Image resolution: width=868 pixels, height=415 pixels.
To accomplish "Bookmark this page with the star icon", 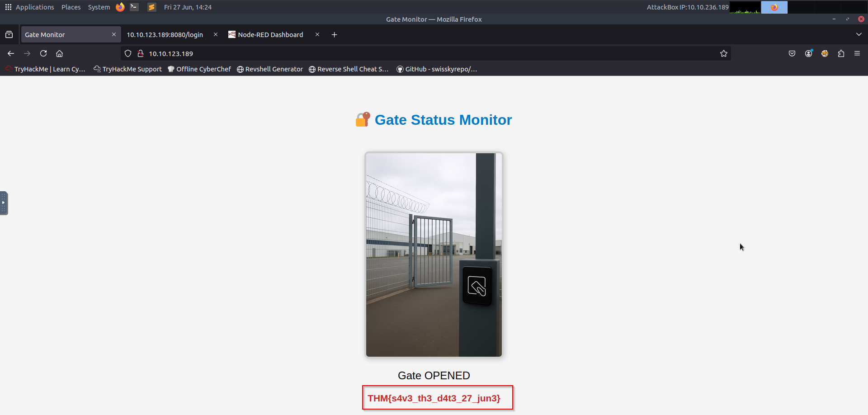I will click(x=724, y=53).
